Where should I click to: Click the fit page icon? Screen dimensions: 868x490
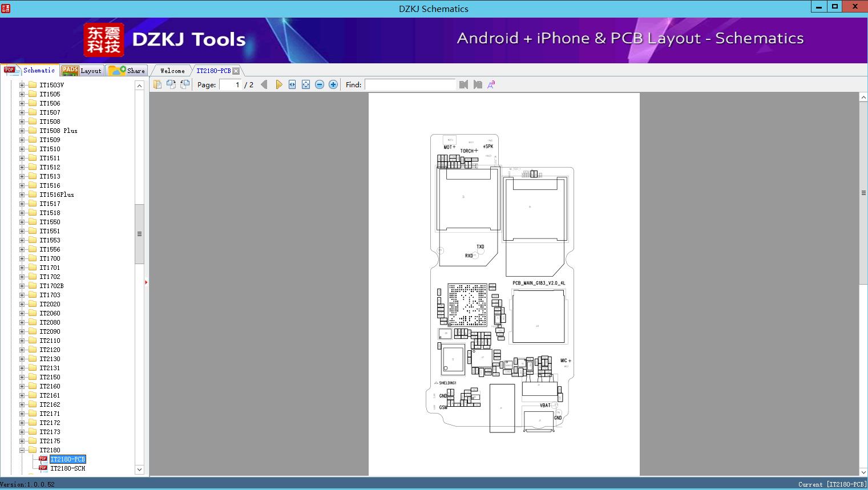[x=306, y=84]
